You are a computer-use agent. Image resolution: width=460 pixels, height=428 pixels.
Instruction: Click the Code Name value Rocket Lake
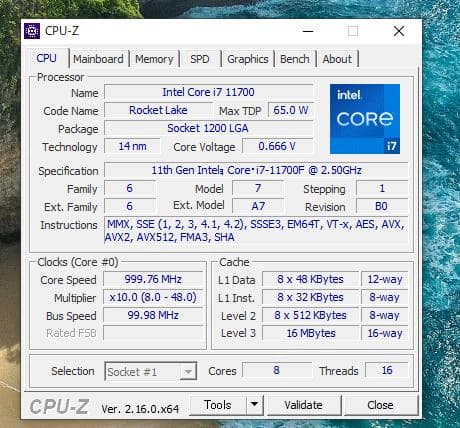(x=158, y=110)
